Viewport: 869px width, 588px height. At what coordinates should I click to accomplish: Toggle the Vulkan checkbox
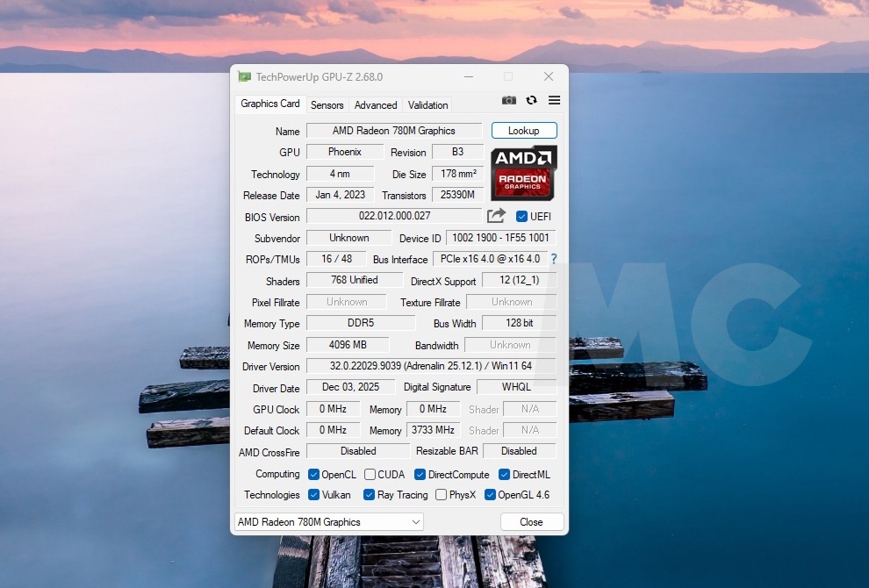point(314,495)
